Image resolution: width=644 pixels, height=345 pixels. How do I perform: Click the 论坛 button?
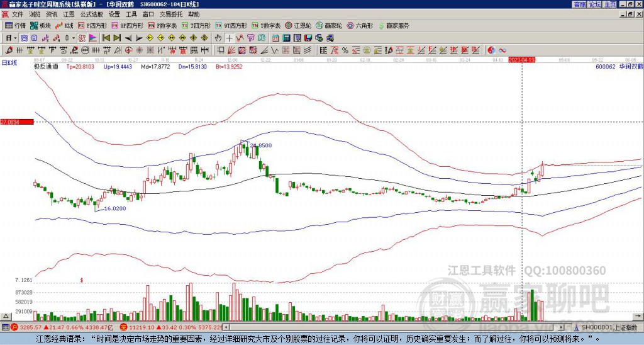click(594, 4)
